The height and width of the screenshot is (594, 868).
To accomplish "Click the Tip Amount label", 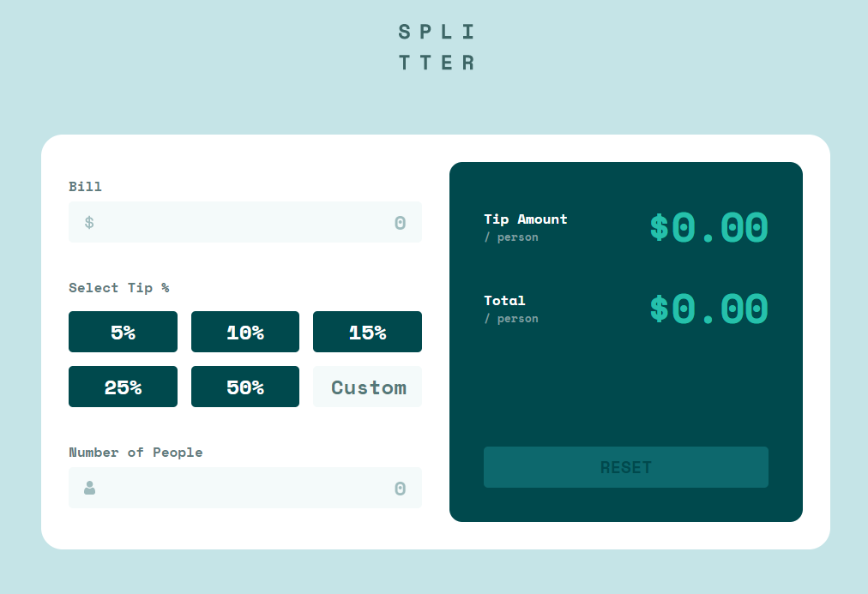I will pos(526,219).
